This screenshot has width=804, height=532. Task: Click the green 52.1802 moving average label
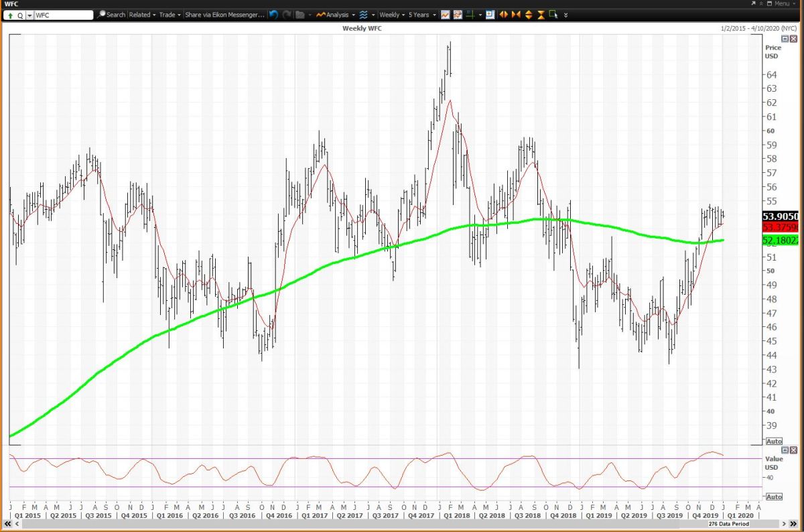coord(780,240)
